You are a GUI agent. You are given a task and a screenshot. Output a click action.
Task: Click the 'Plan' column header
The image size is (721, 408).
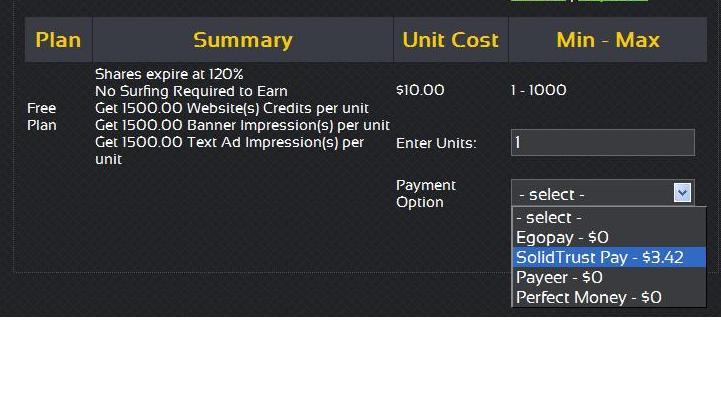[x=58, y=40]
